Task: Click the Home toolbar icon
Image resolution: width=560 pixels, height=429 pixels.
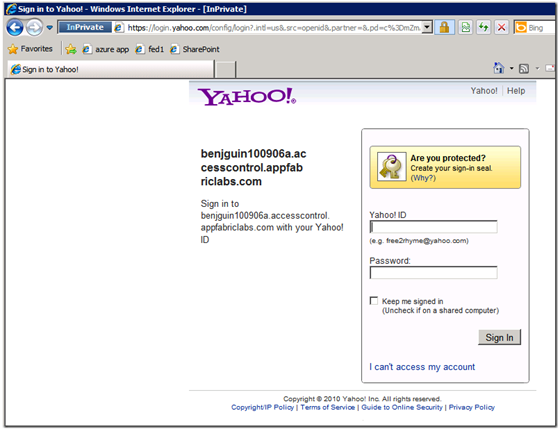Action: tap(499, 68)
